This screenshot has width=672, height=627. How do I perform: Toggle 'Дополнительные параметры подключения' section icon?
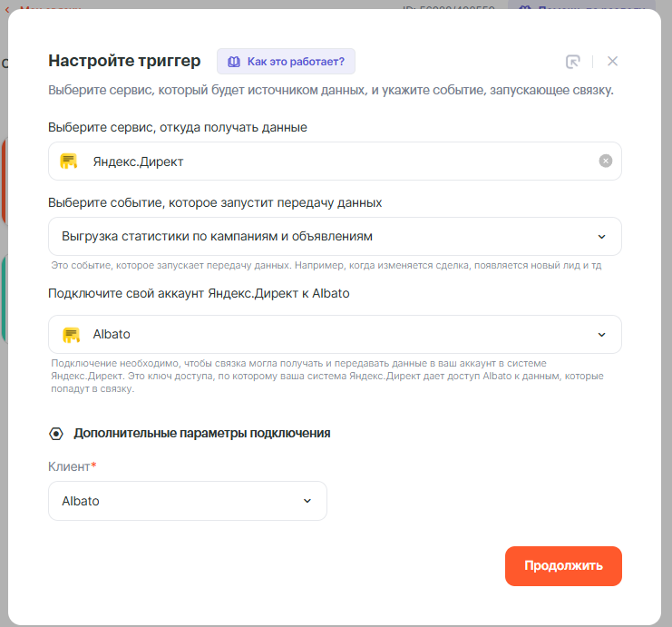55,434
